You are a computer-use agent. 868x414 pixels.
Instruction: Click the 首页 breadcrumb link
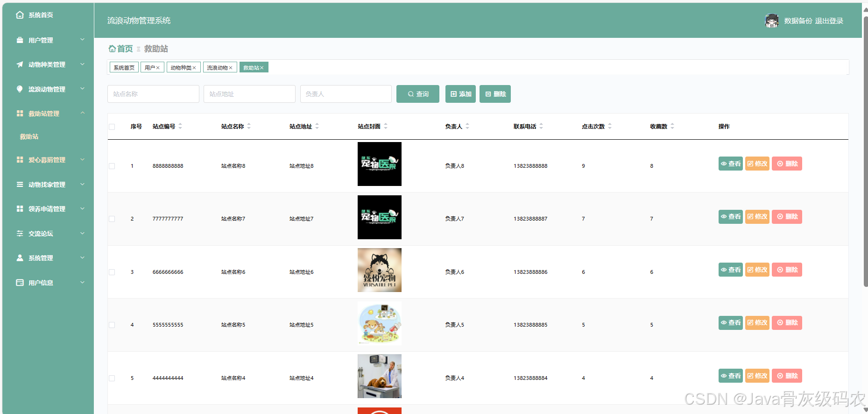pos(125,49)
